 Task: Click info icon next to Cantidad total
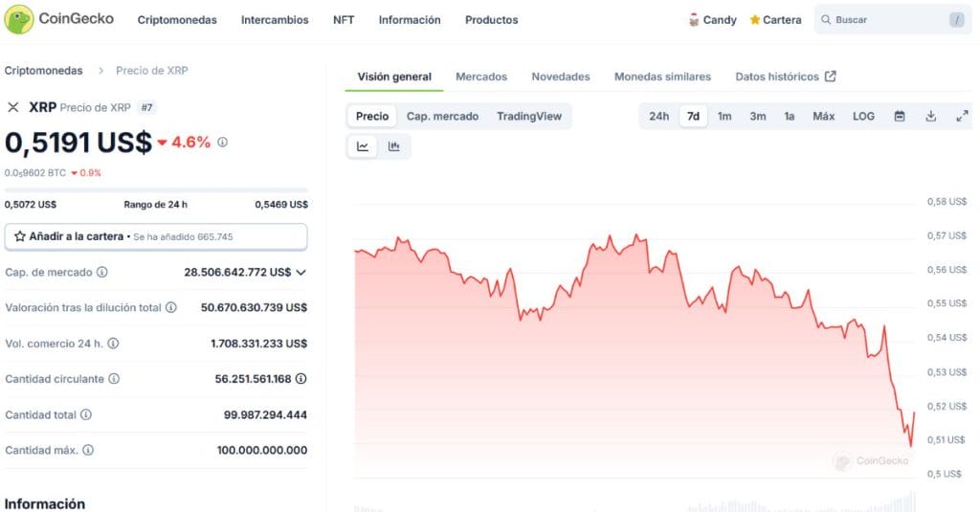[86, 414]
